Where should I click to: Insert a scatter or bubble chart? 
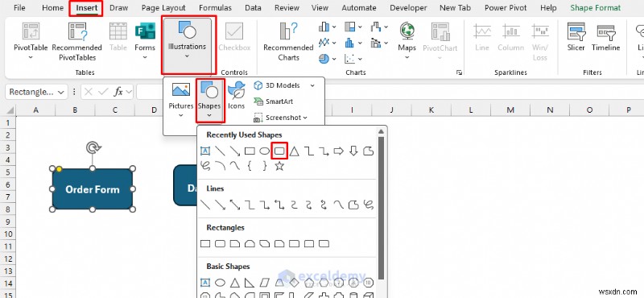[x=350, y=58]
